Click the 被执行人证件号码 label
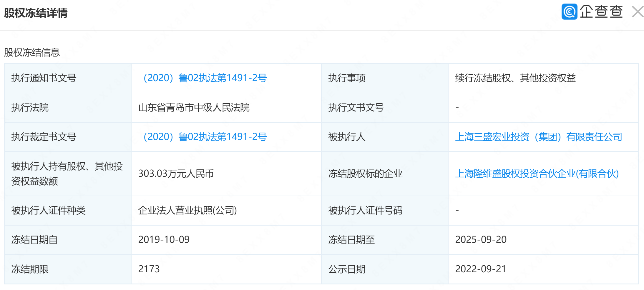Image resolution: width=644 pixels, height=290 pixels. (365, 210)
